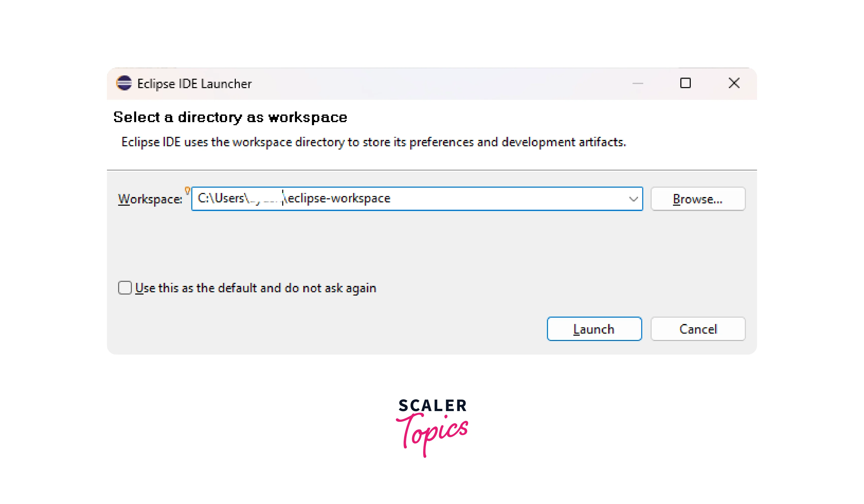Click the 'Eclipse IDE Launcher' title text

pyautogui.click(x=194, y=84)
